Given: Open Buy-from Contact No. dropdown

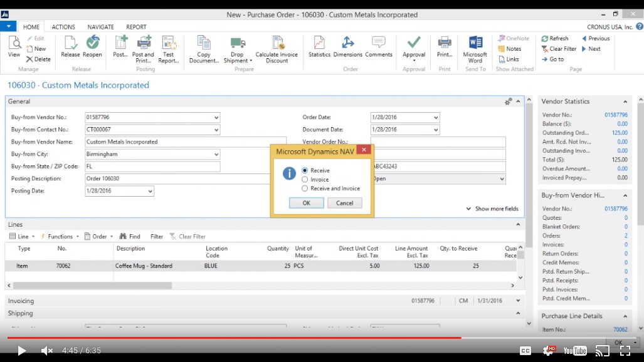Looking at the screenshot, I should (x=216, y=130).
